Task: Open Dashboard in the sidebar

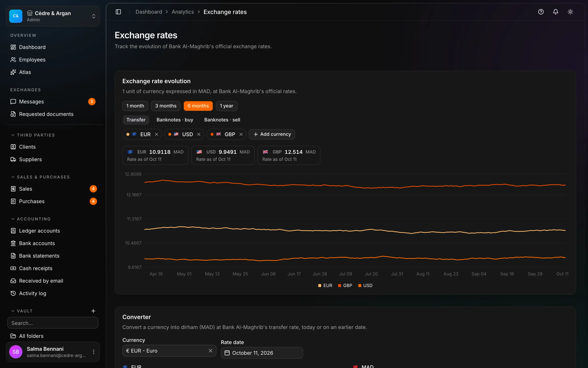Action: click(53, 47)
